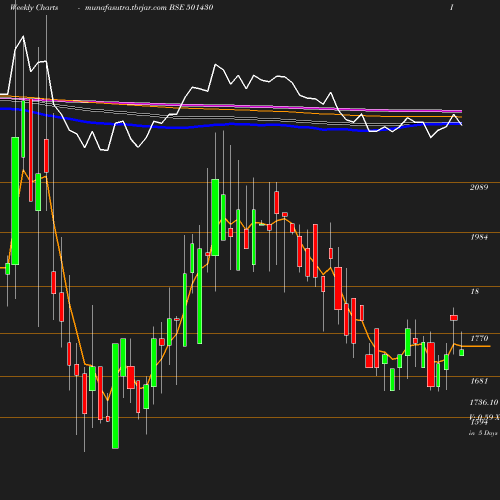Click the 1984 price level label

pos(479,237)
